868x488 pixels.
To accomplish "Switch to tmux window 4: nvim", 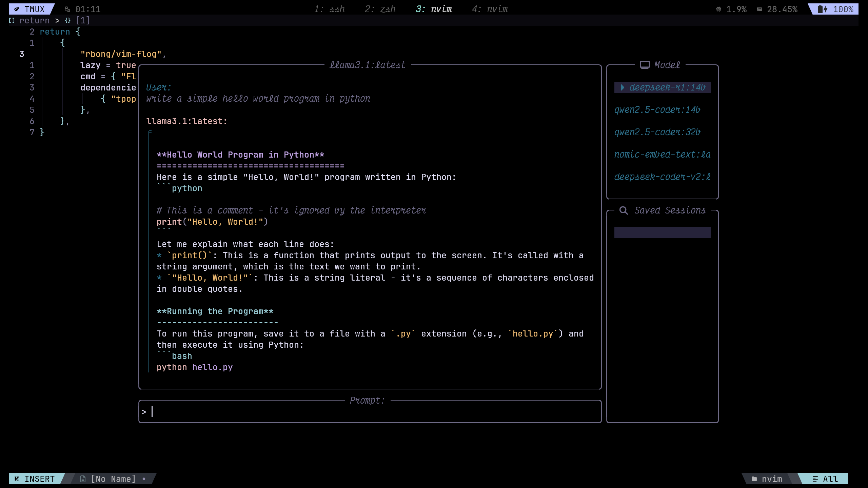I will coord(490,9).
